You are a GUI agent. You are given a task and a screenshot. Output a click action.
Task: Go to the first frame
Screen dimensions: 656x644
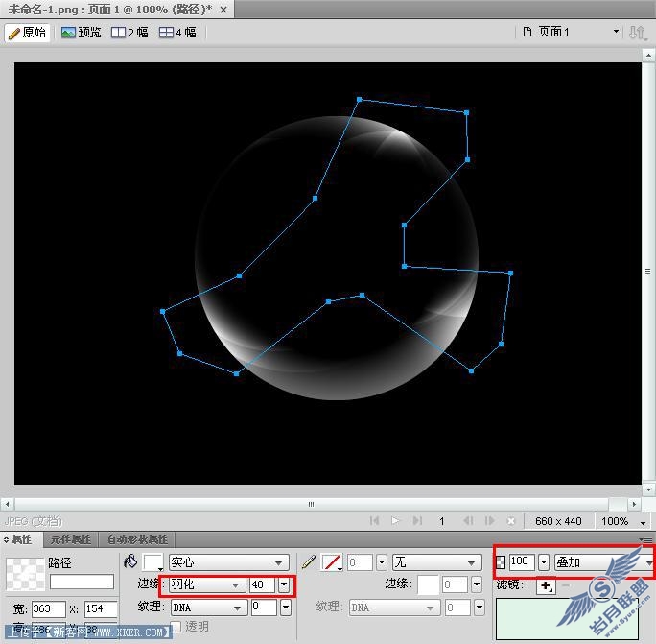click(374, 521)
